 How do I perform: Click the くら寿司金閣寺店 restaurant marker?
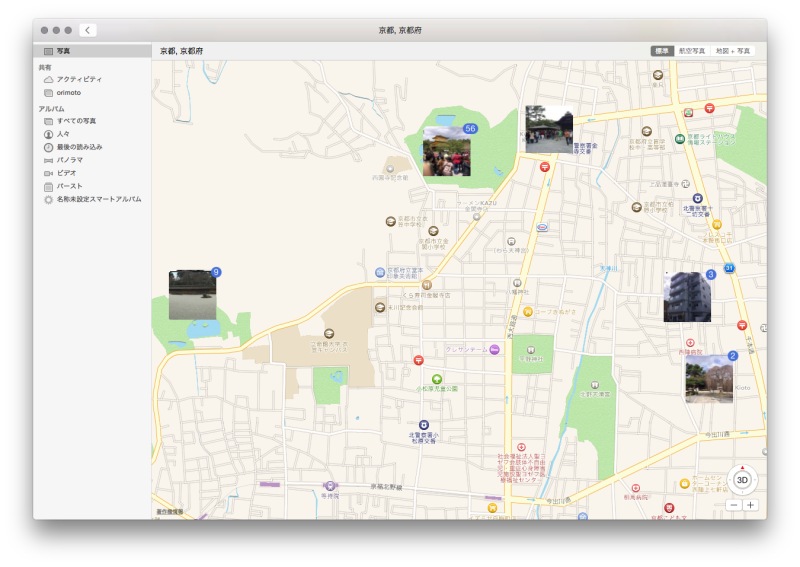(427, 285)
